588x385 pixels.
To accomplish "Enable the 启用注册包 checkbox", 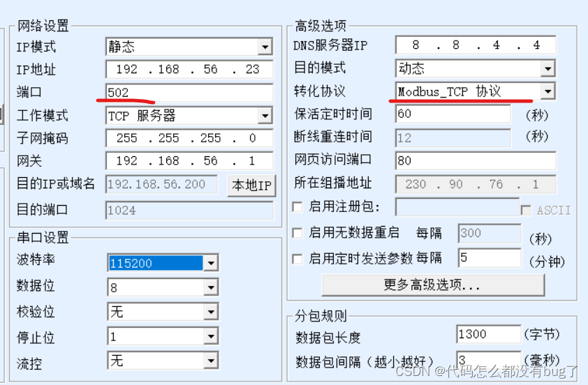I will 297,206.
